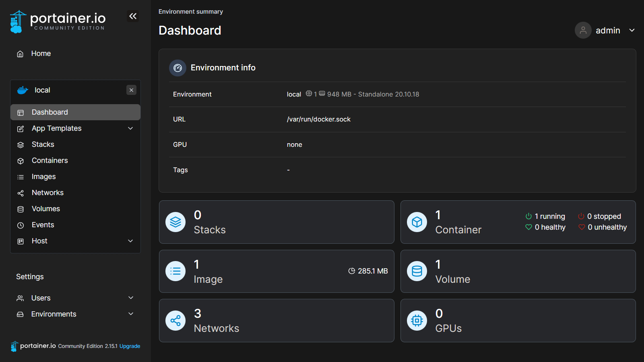This screenshot has width=644, height=362.
Task: Click the Container cube icon in dashboard tile
Action: click(417, 222)
